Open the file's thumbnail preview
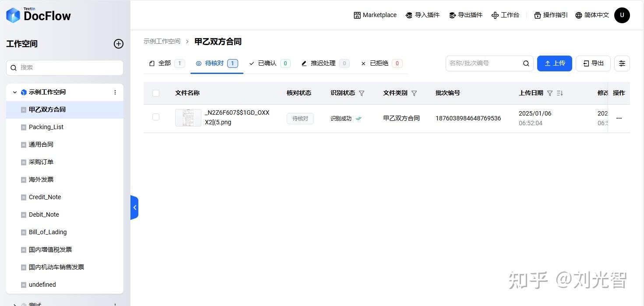Screen dimensions: 644x306 click(x=188, y=117)
